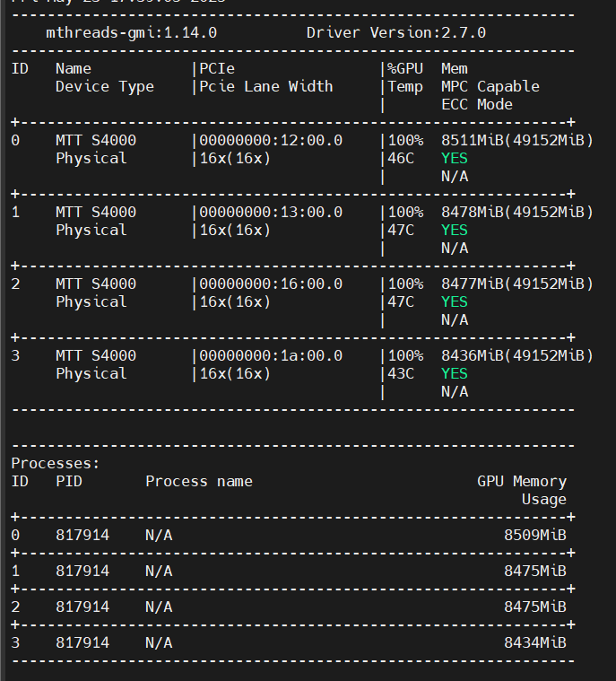Click the green YES for GPU 3

pyautogui.click(x=455, y=374)
